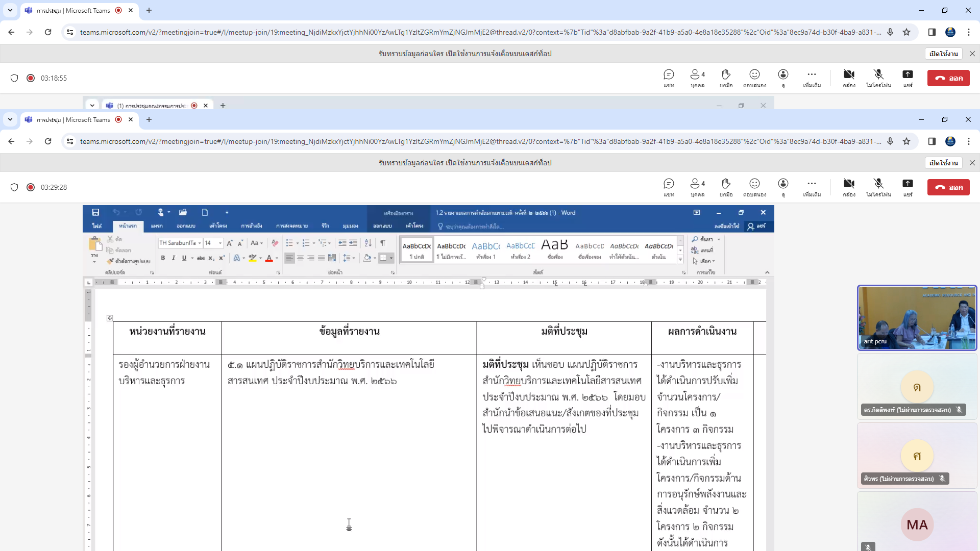Toggle Align Left paragraph alignment

[289, 258]
